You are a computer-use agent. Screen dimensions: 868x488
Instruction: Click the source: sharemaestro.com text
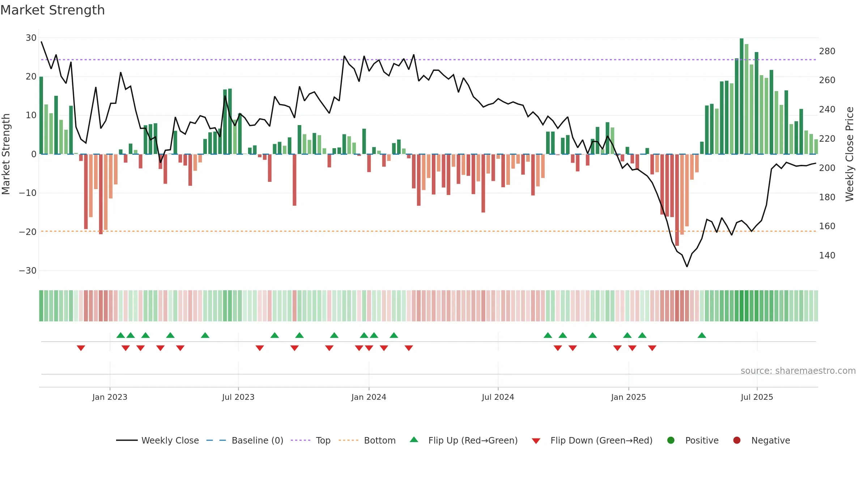(x=798, y=371)
